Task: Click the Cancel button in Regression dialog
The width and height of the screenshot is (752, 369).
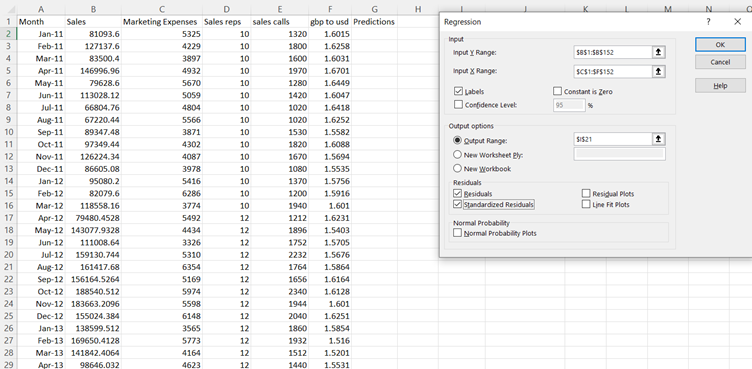Action: pos(720,62)
